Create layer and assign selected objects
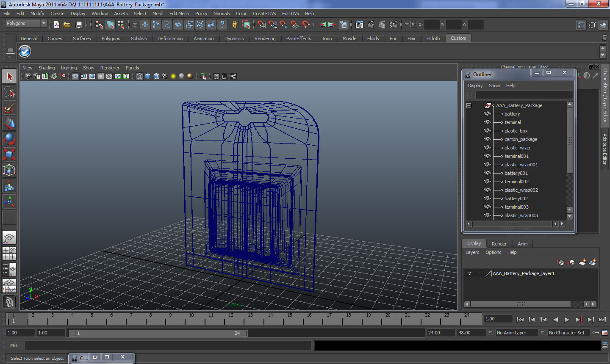The height and width of the screenshot is (364, 610). pyautogui.click(x=593, y=262)
